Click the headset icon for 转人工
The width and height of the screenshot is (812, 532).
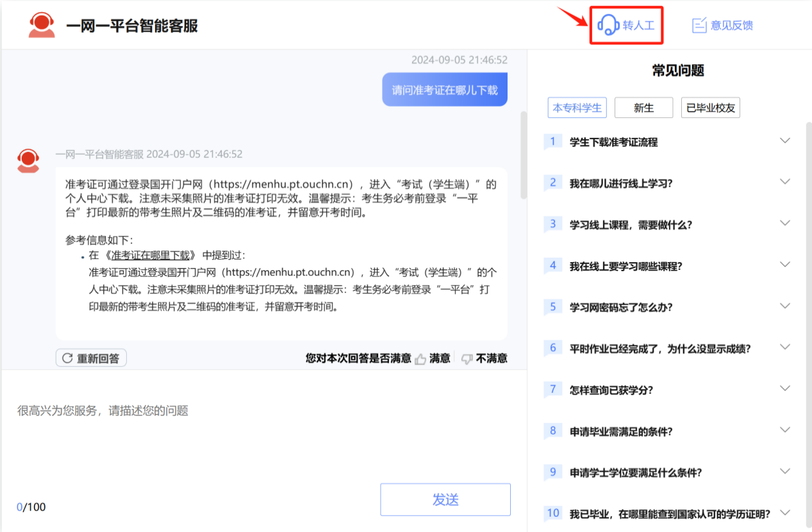click(x=608, y=25)
